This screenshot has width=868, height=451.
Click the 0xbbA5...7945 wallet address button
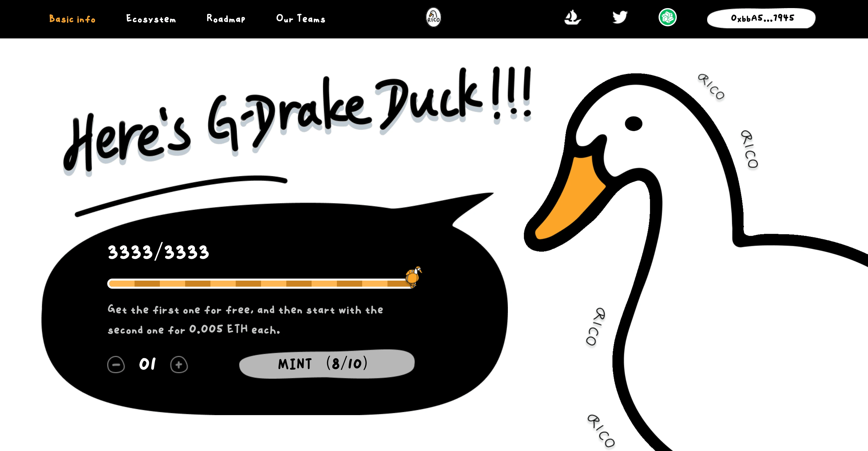pos(761,18)
